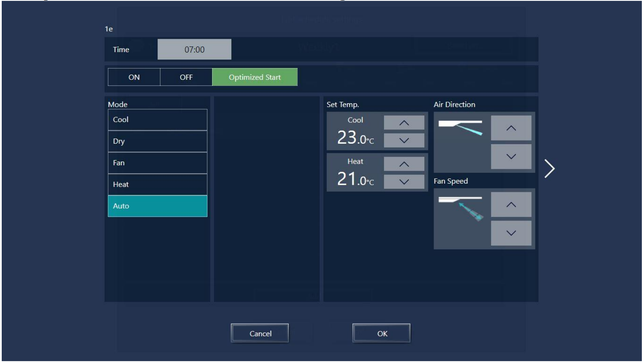Select Auto mode
644x362 pixels.
pos(158,206)
